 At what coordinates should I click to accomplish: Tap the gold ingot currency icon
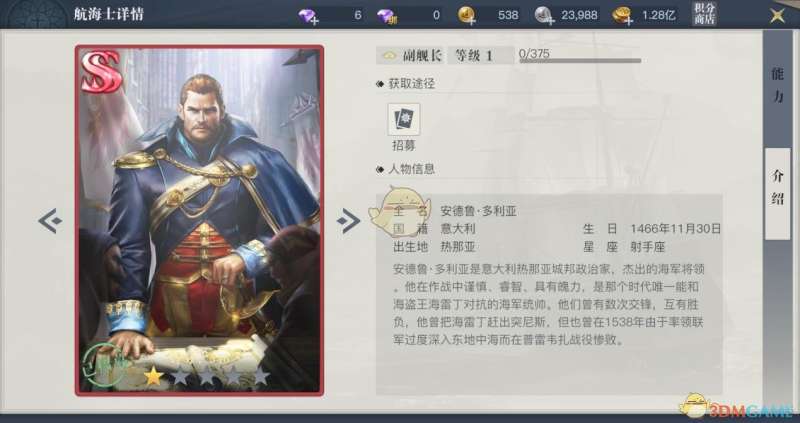(x=622, y=16)
